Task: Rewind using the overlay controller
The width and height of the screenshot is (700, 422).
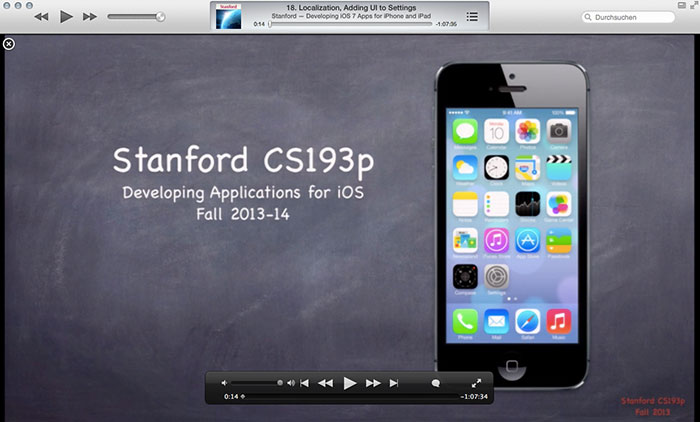Action: [325, 383]
